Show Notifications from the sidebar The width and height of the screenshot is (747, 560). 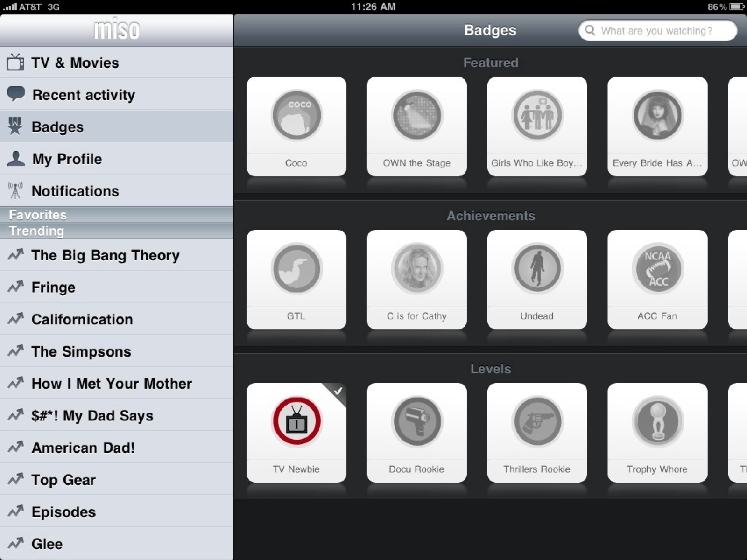tap(117, 191)
